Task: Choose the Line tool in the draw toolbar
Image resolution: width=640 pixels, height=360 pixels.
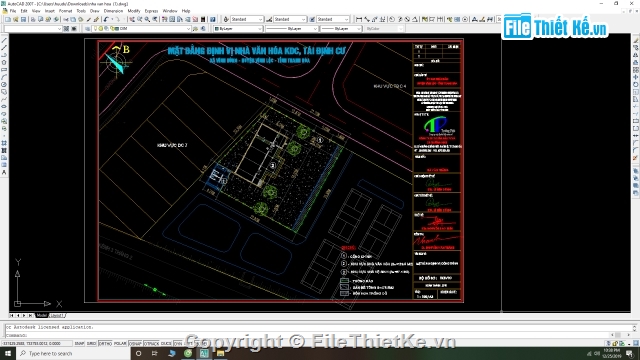Action: pos(4,41)
